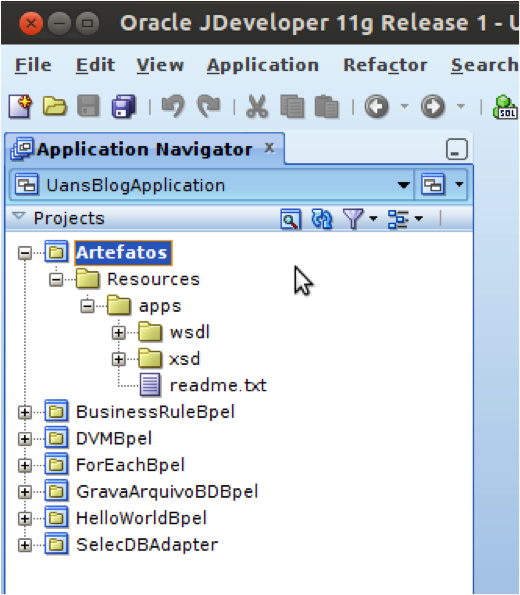Image resolution: width=520 pixels, height=595 pixels.
Task: Click the Save All toolbar icon
Action: (124, 106)
